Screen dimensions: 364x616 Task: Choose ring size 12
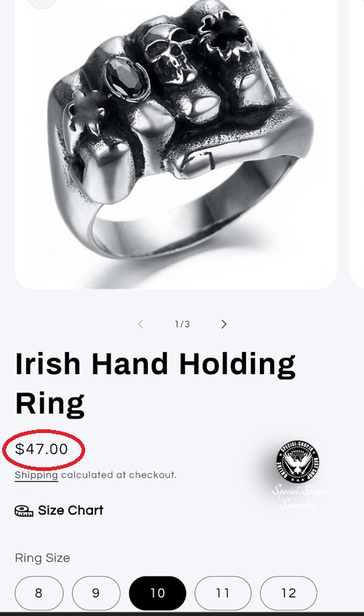point(288,593)
